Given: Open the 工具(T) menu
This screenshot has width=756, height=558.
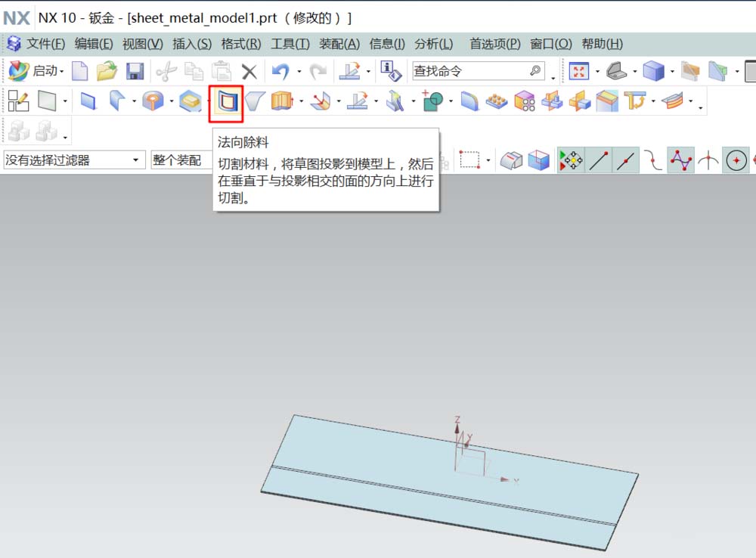Looking at the screenshot, I should click(290, 44).
